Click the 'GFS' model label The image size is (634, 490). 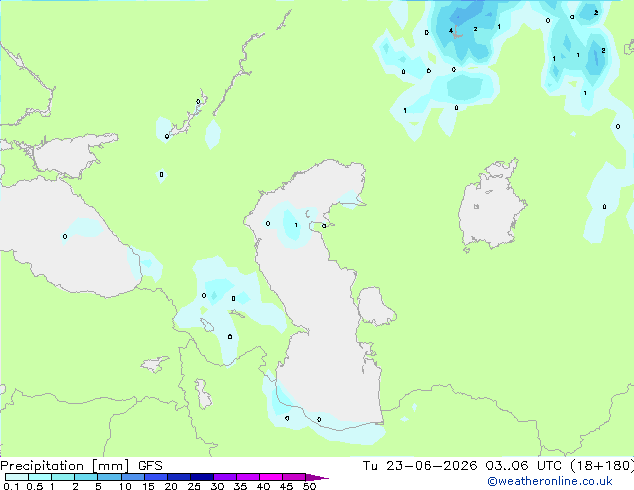(x=150, y=466)
